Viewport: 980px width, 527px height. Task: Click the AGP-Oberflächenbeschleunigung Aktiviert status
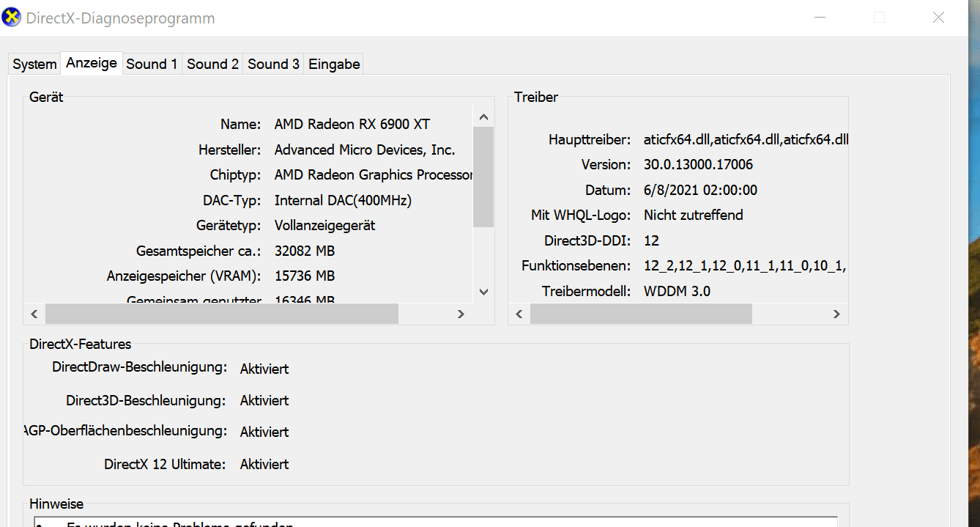point(264,432)
